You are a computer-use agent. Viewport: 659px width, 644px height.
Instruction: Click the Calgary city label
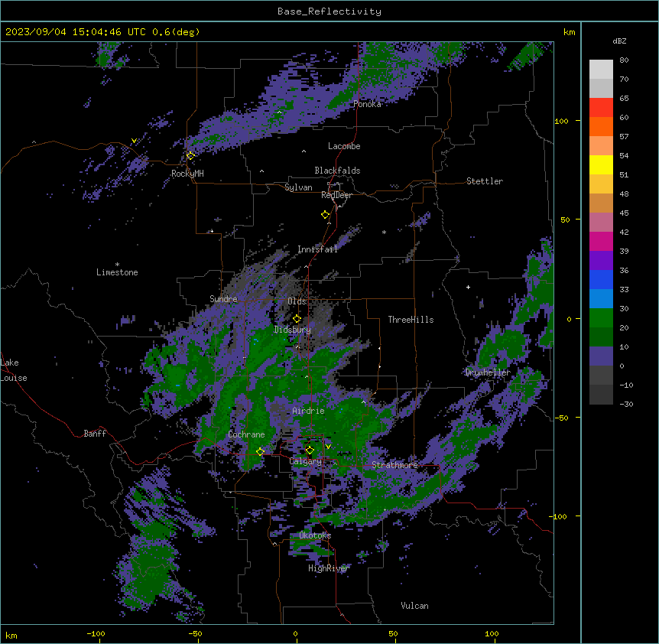pyautogui.click(x=306, y=461)
